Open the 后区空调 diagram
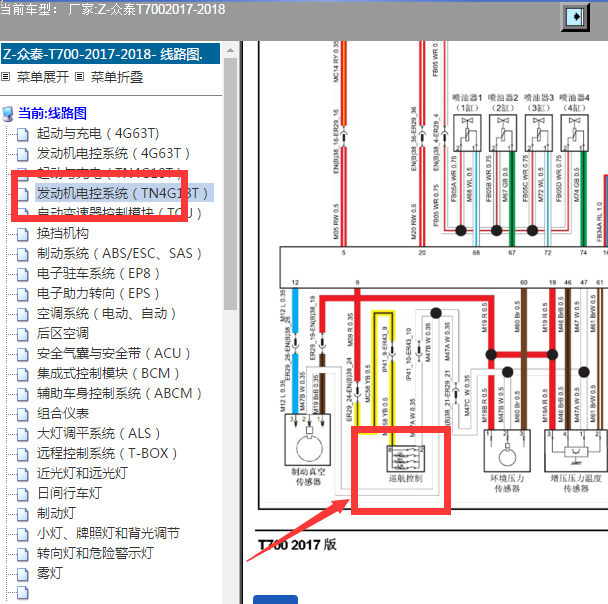608x604 pixels. tap(63, 333)
